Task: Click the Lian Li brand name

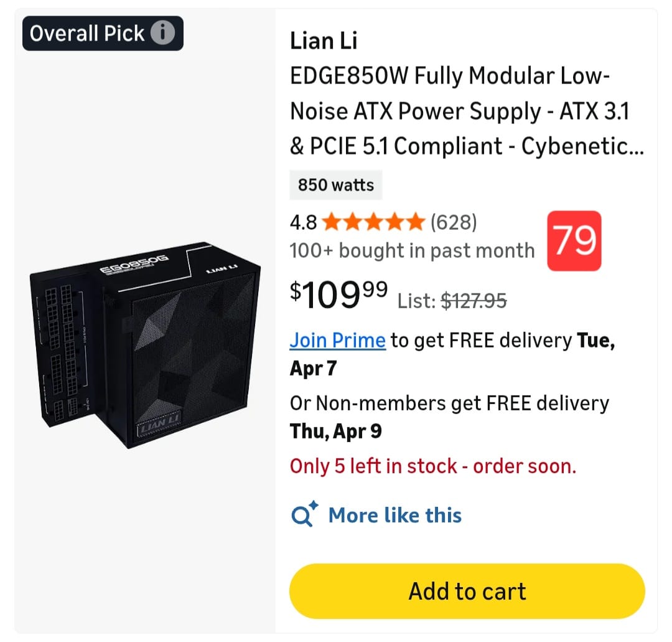Action: [x=324, y=42]
